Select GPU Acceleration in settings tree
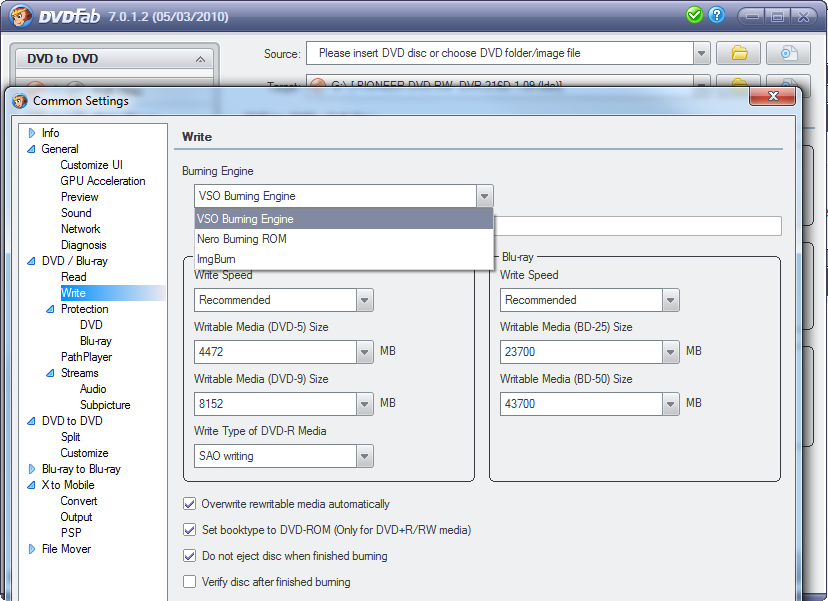828x601 pixels. [x=102, y=181]
